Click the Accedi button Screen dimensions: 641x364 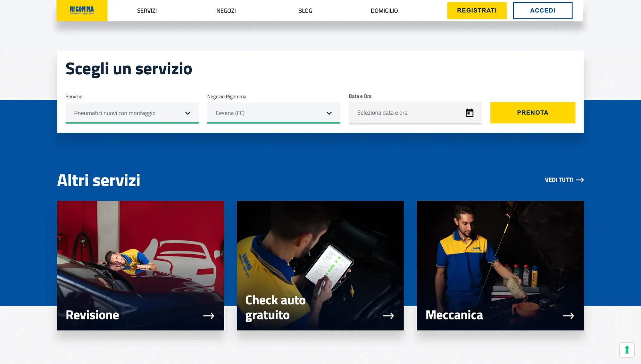[x=543, y=11]
